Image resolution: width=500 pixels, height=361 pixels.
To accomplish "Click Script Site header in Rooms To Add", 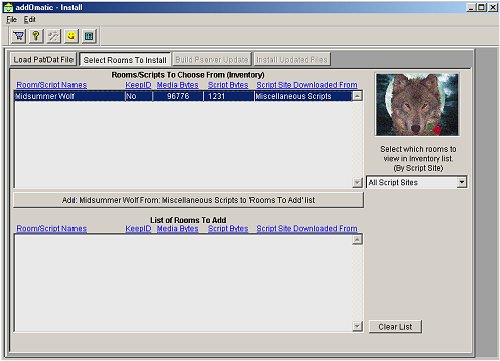I will click(x=307, y=229).
